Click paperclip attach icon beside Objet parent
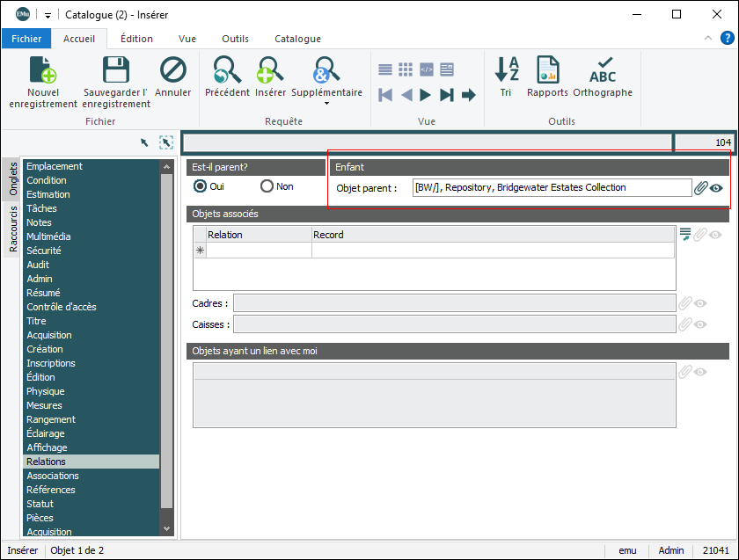739x560 pixels. point(701,187)
